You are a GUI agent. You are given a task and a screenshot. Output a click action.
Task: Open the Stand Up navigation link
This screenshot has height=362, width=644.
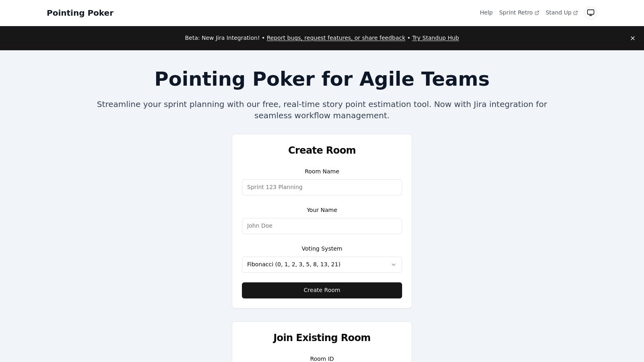pyautogui.click(x=558, y=13)
